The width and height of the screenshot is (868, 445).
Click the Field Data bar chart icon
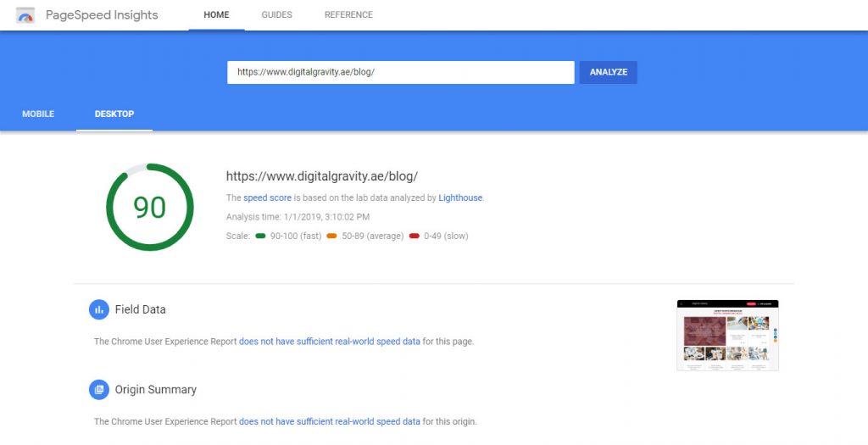coord(99,309)
